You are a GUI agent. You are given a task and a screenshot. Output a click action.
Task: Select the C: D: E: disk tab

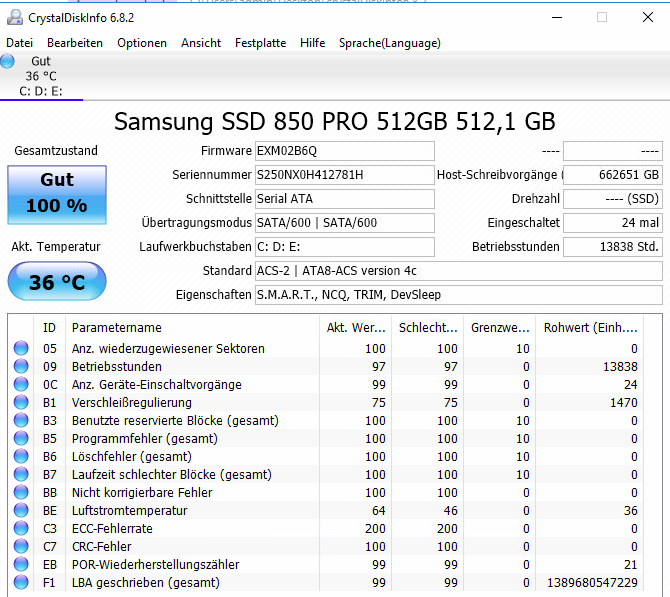41,76
